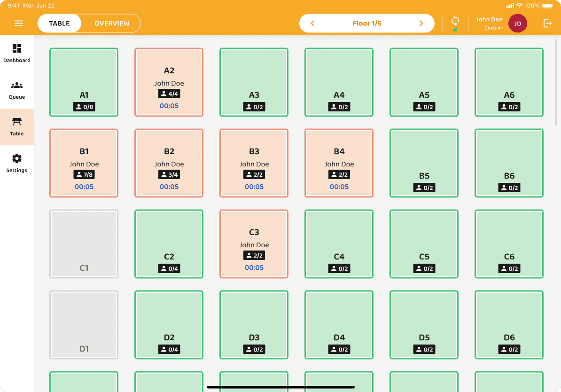This screenshot has height=392, width=561.
Task: Go to next floor with right chevron
Action: coord(421,24)
